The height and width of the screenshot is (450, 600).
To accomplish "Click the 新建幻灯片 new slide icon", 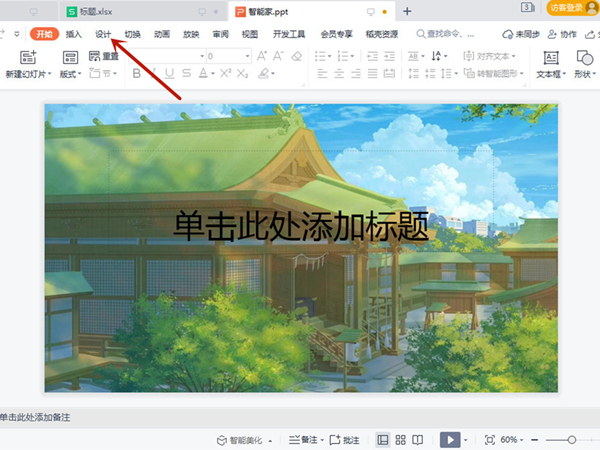I will click(27, 58).
